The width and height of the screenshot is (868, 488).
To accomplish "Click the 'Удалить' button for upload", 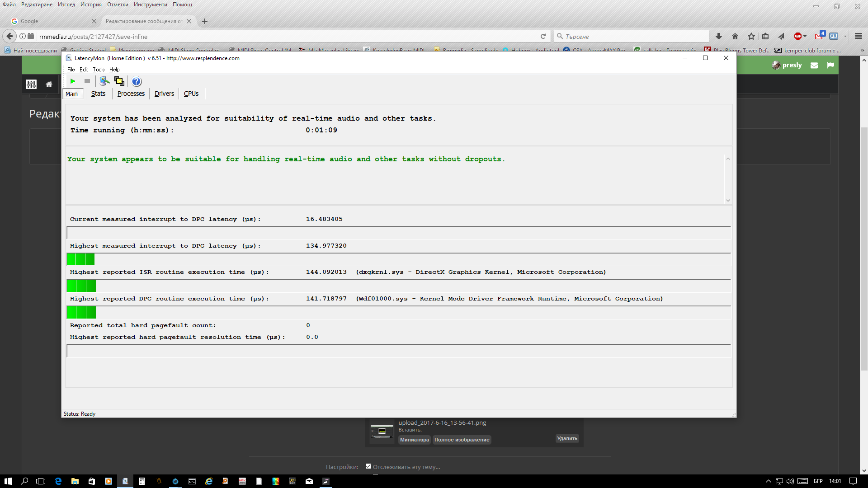I will [567, 438].
